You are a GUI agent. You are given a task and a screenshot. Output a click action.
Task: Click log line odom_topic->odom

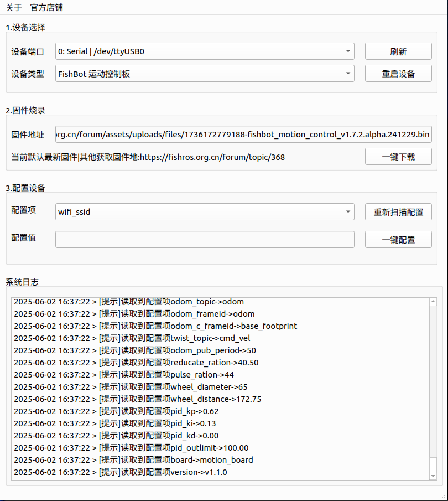tap(129, 302)
